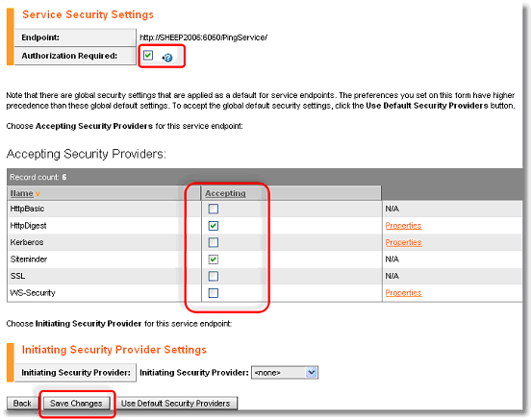Click the Name column sort arrow indicator
This screenshot has width=532, height=420.
coord(38,194)
